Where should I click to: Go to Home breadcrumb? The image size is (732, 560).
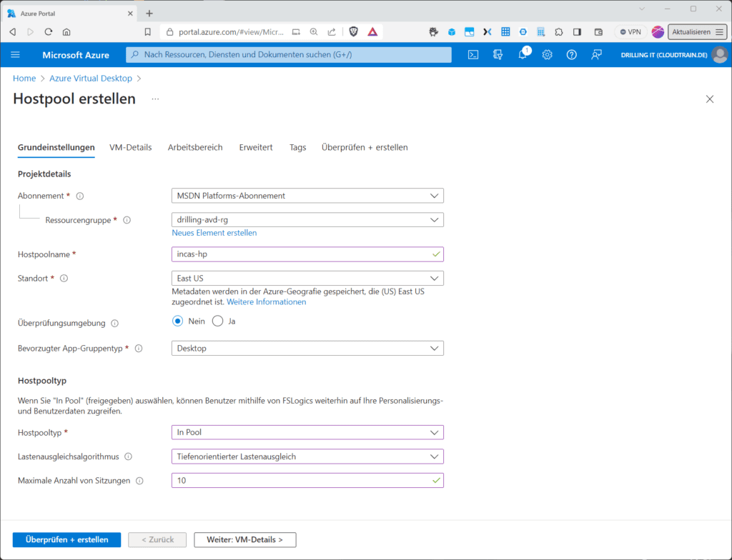pos(24,79)
